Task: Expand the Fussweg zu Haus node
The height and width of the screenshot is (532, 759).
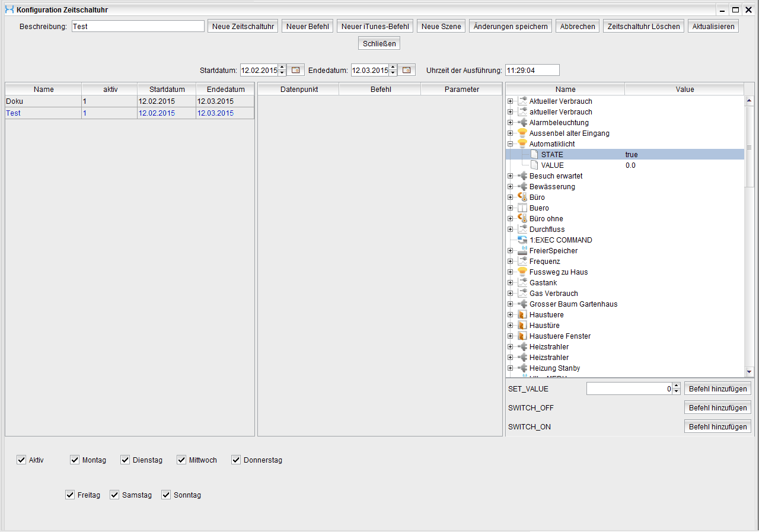Action: pos(510,272)
